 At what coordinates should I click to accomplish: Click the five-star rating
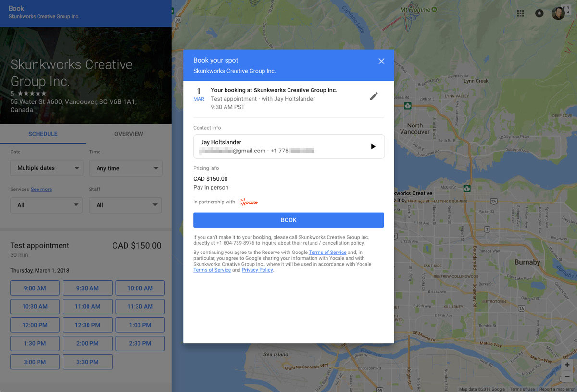click(32, 93)
